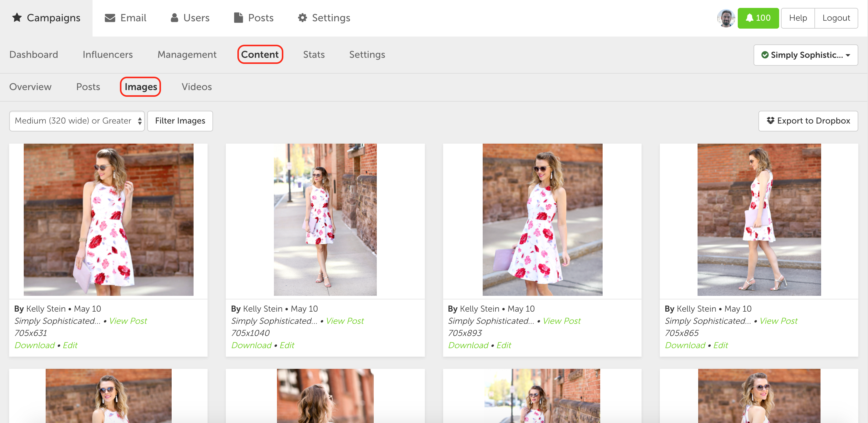Download the 705x1040 image
This screenshot has height=423, width=868.
click(x=251, y=345)
